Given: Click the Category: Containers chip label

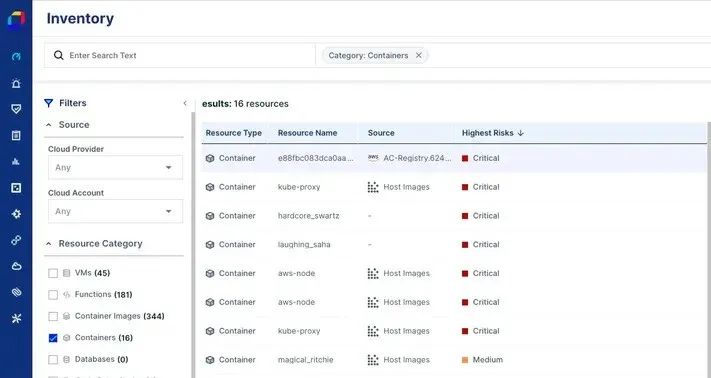Looking at the screenshot, I should coord(368,55).
